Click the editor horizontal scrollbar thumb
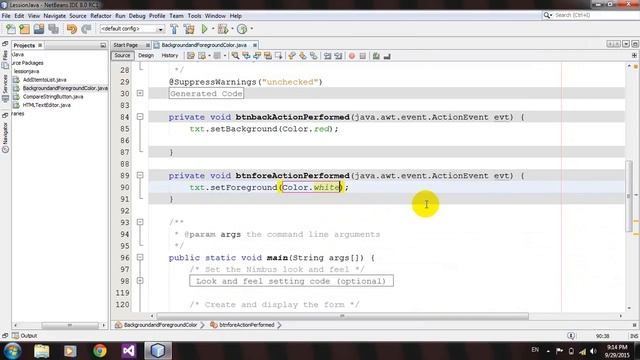The height and width of the screenshot is (360, 640). click(x=342, y=316)
